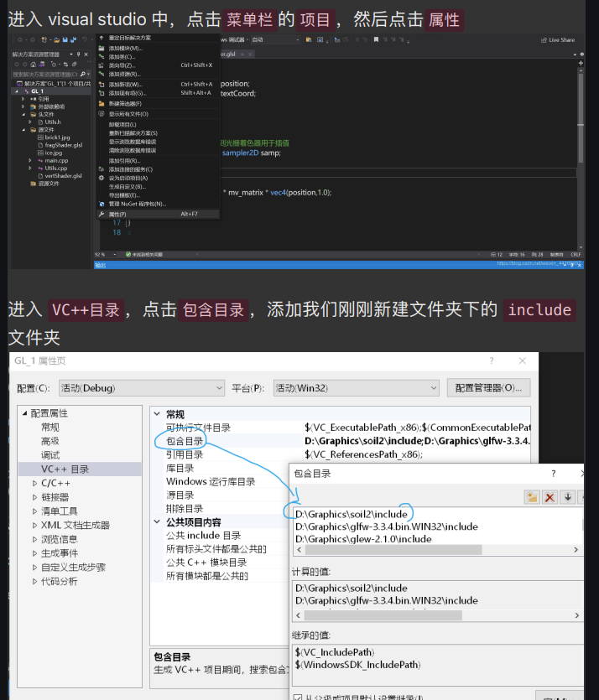The image size is (599, 700).
Task: Click the 引用目录 property row
Action: pyautogui.click(x=341, y=454)
